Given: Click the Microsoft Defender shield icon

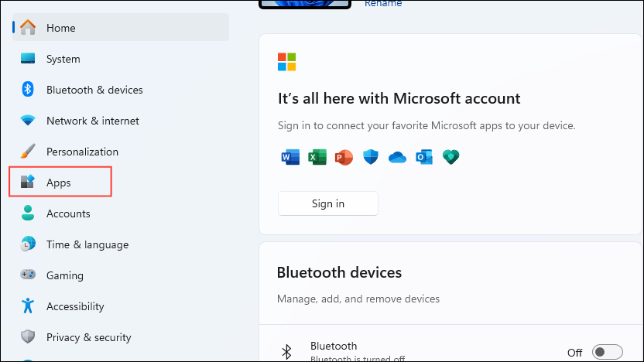Looking at the screenshot, I should pyautogui.click(x=371, y=157).
